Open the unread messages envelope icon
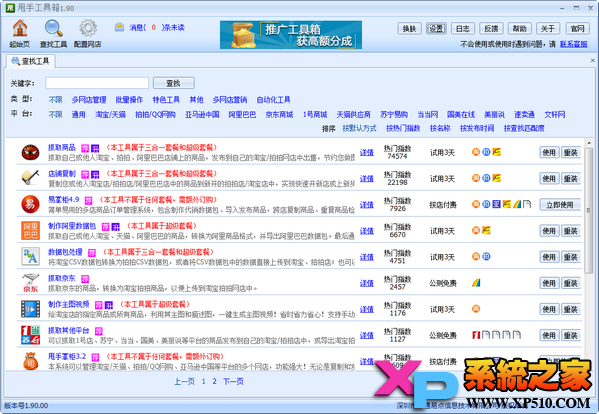This screenshot has width=599, height=414. tap(120, 27)
